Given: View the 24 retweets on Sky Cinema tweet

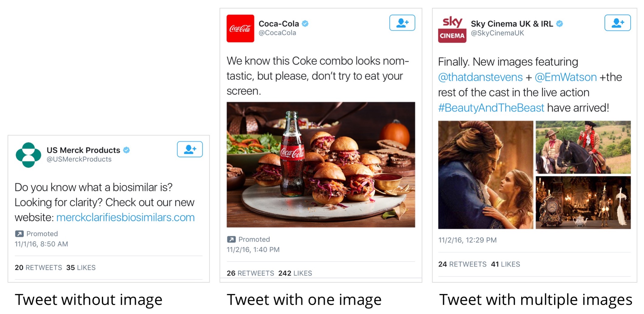Looking at the screenshot, I should pyautogui.click(x=462, y=264).
